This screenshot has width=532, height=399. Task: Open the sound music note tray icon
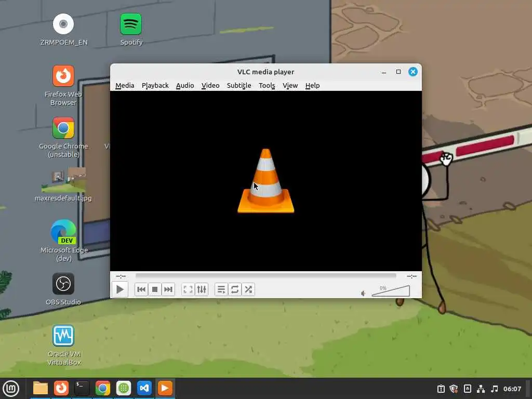[x=495, y=389]
